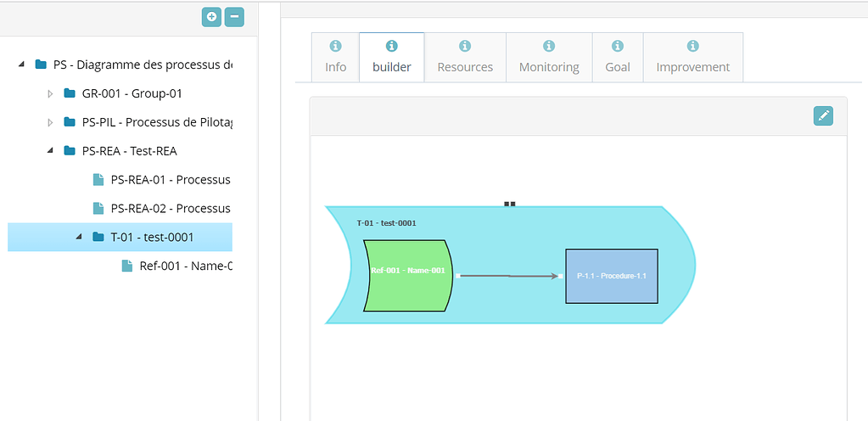Click the pencil edit icon in builder panel
868x421 pixels.
point(823,116)
